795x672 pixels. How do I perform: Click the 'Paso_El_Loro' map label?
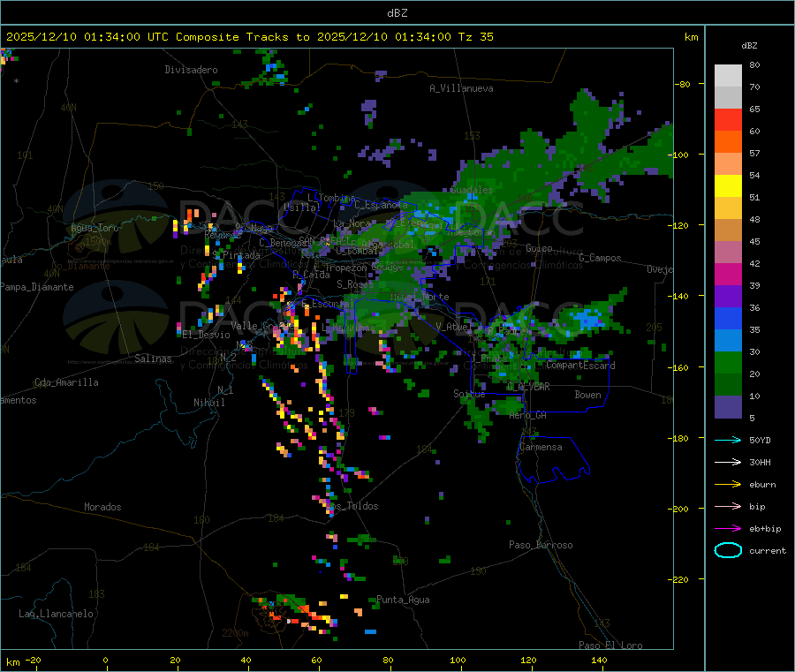(x=610, y=646)
